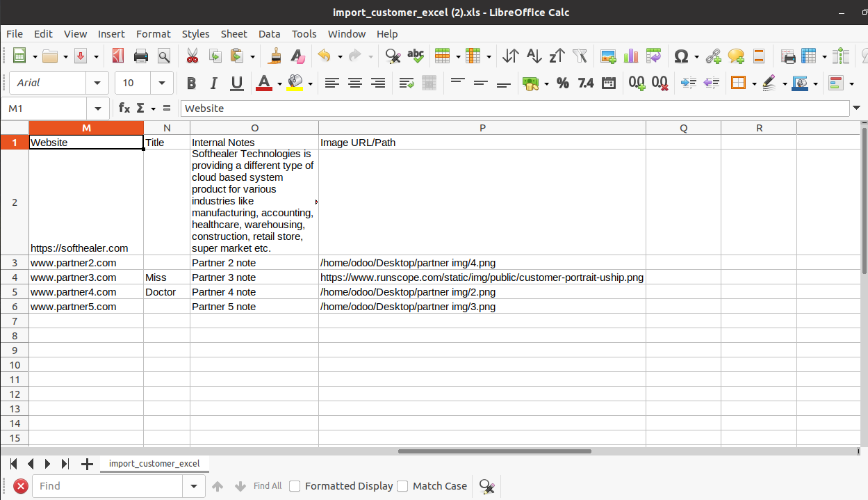Toggle Align Left
This screenshot has height=500, width=868.
[332, 83]
